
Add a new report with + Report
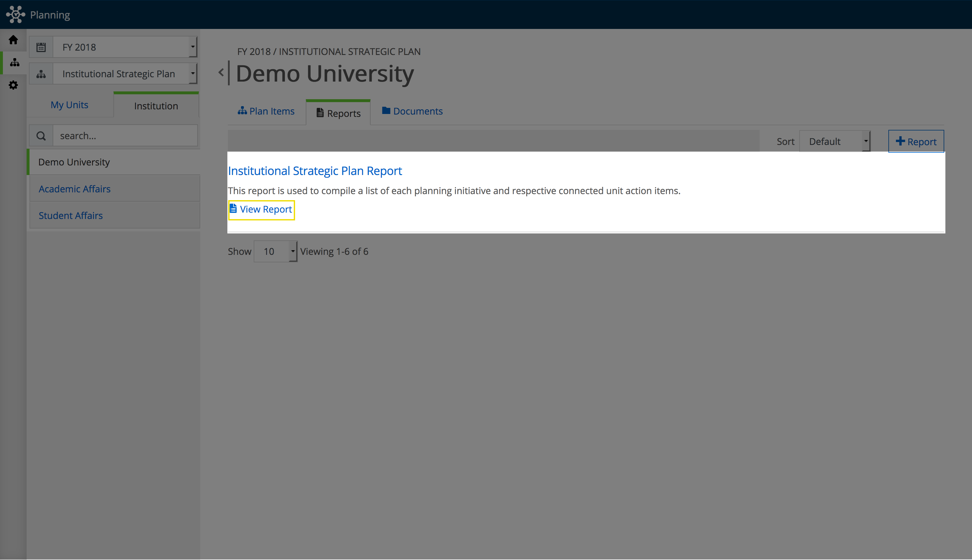coord(916,141)
